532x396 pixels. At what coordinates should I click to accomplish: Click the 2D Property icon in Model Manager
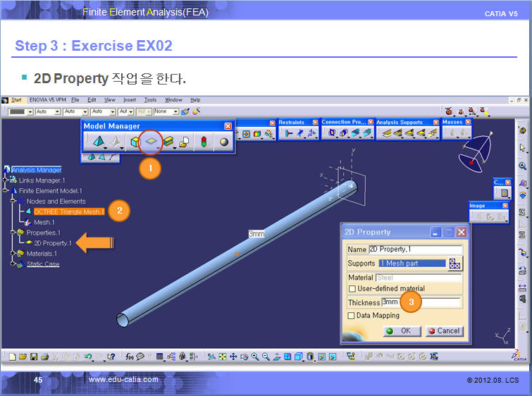coord(149,141)
